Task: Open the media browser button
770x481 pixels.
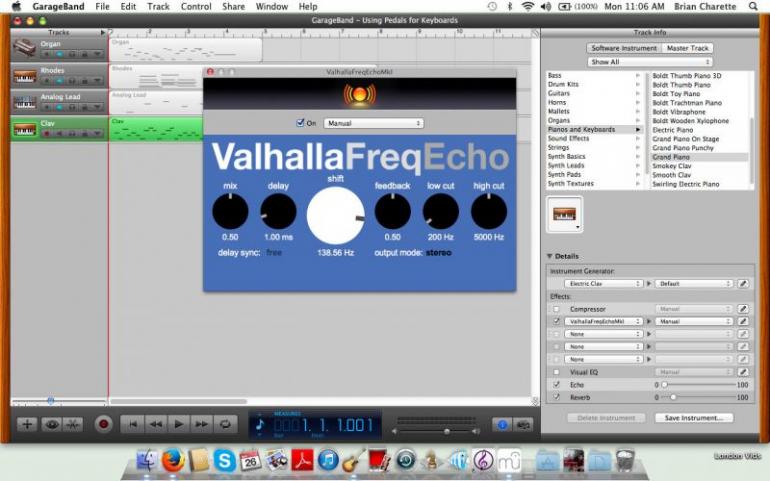Action: [x=523, y=424]
